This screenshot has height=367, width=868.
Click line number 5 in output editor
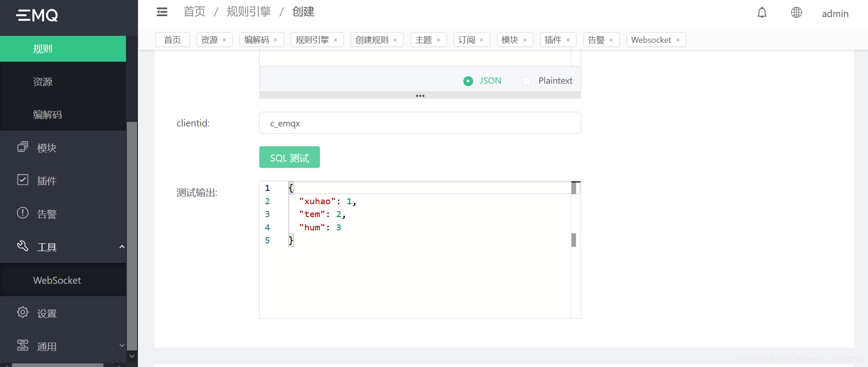267,240
